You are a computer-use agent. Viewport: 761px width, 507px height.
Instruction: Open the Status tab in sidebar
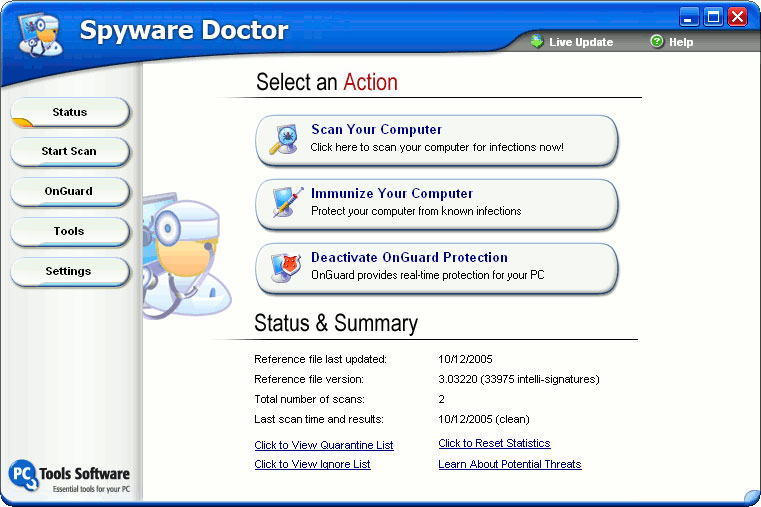point(70,112)
